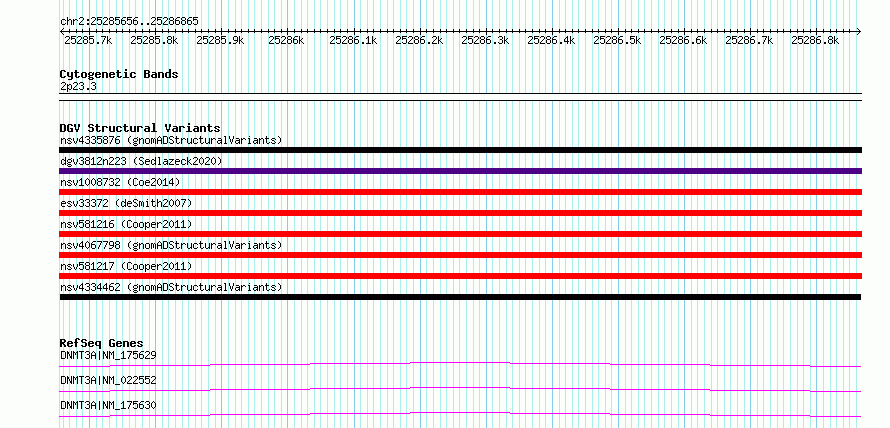Click the 25286.2k ruler tick label

coord(419,40)
